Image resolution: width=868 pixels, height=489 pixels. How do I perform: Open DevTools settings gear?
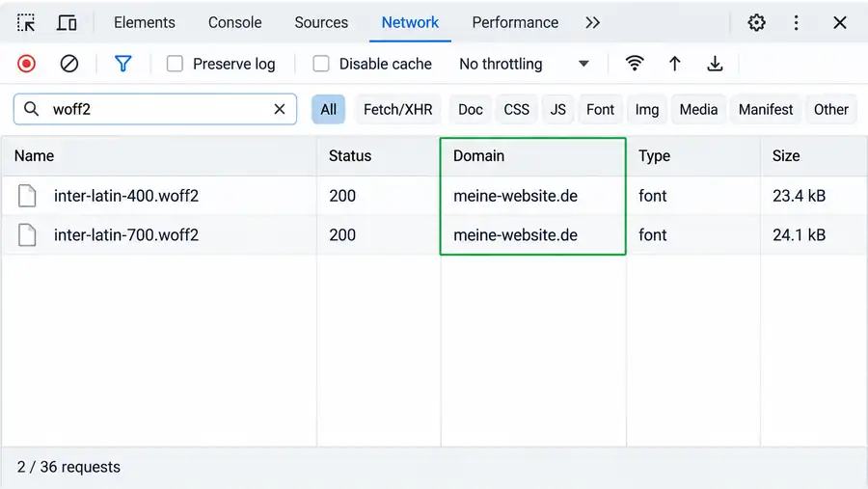756,23
